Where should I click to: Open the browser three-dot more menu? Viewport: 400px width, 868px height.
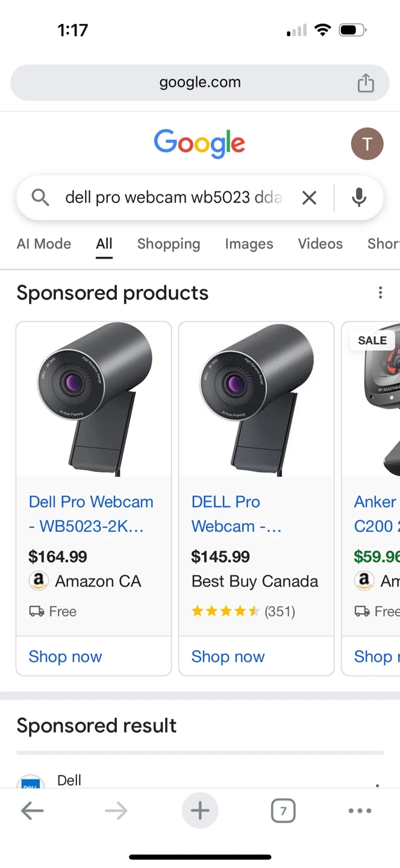(x=360, y=811)
